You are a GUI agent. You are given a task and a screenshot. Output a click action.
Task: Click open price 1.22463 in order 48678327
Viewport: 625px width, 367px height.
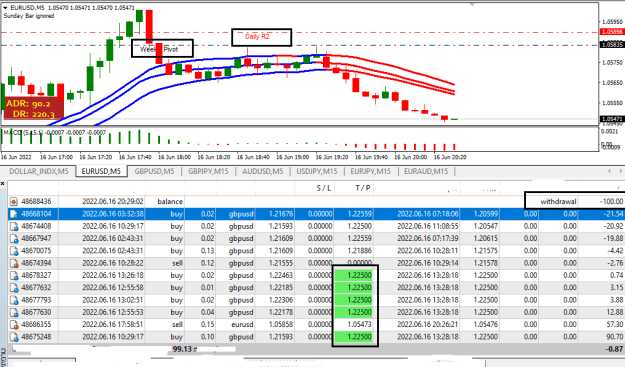point(281,276)
